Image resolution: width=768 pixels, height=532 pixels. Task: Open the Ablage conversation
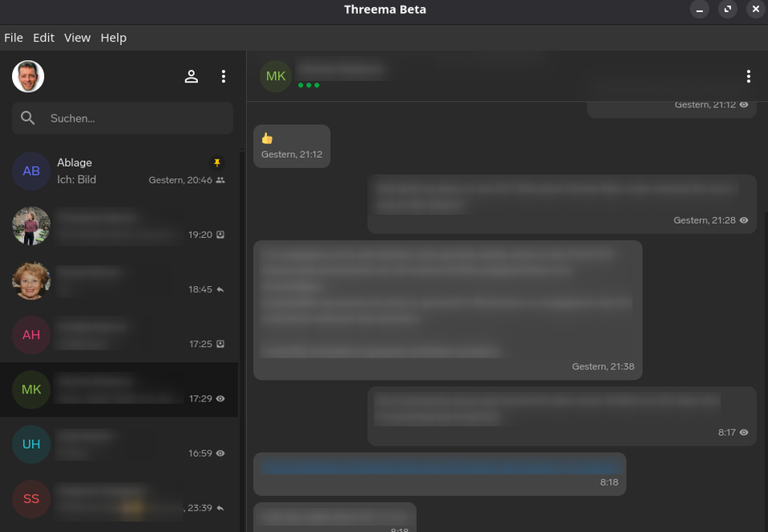(119, 171)
